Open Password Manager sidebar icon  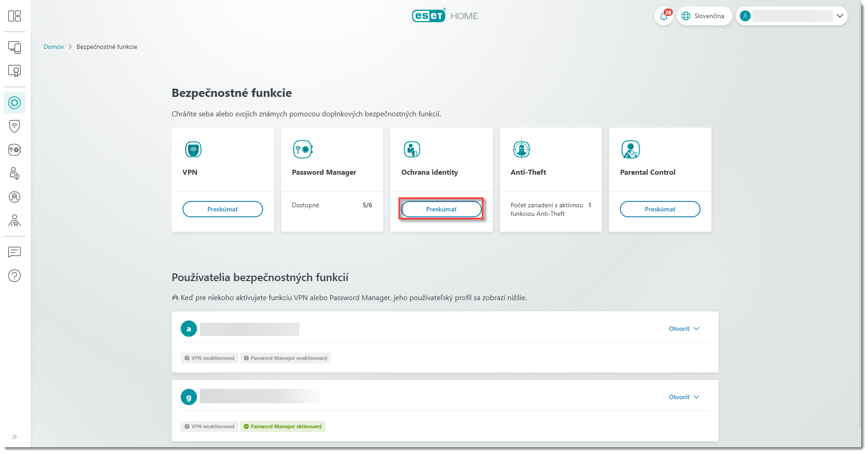(14, 150)
